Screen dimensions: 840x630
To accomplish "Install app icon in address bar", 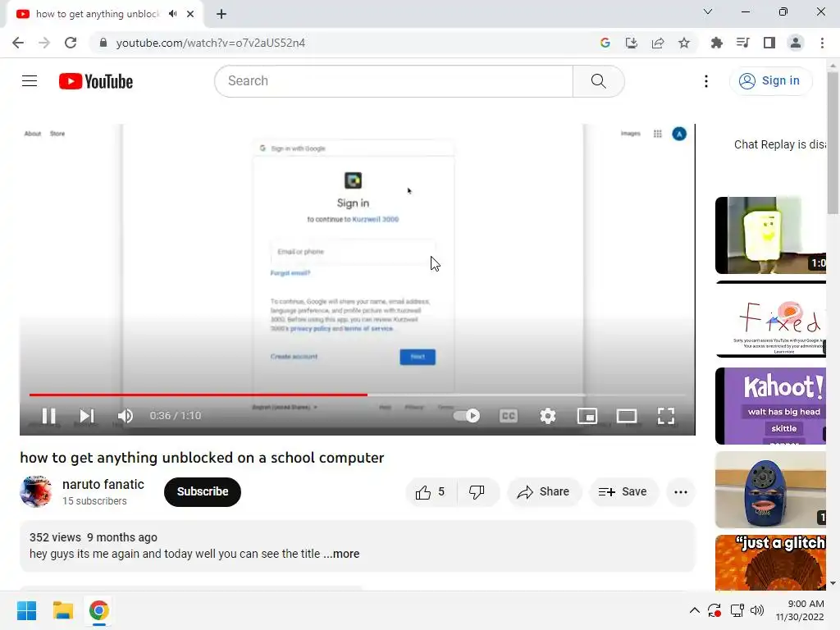I will pos(632,43).
